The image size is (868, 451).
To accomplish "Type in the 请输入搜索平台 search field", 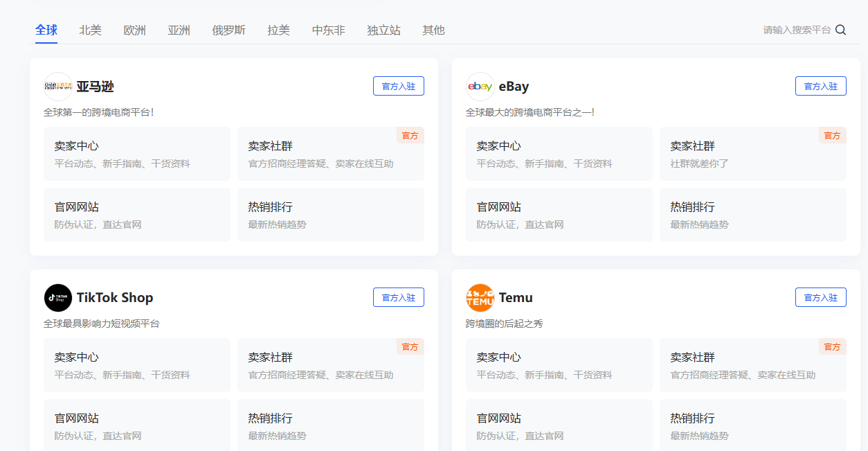I will pos(796,30).
